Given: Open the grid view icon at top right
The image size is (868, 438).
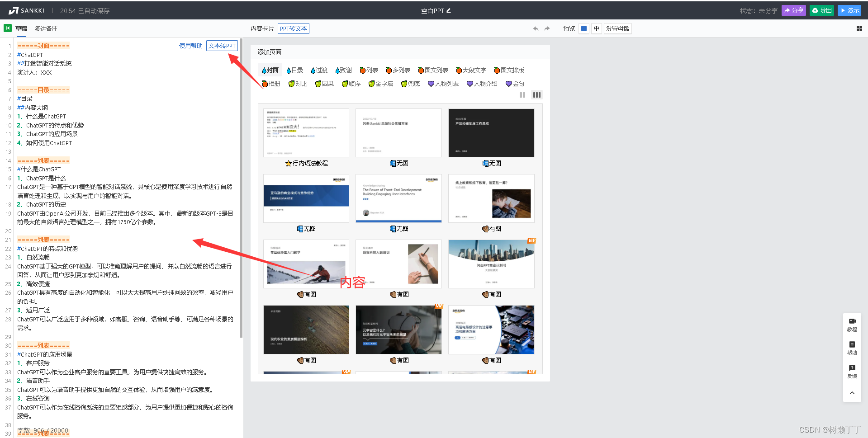Looking at the screenshot, I should 859,28.
